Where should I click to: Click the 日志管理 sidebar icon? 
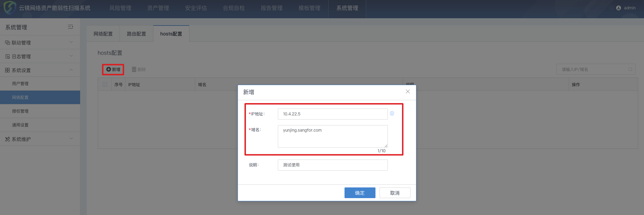point(8,57)
